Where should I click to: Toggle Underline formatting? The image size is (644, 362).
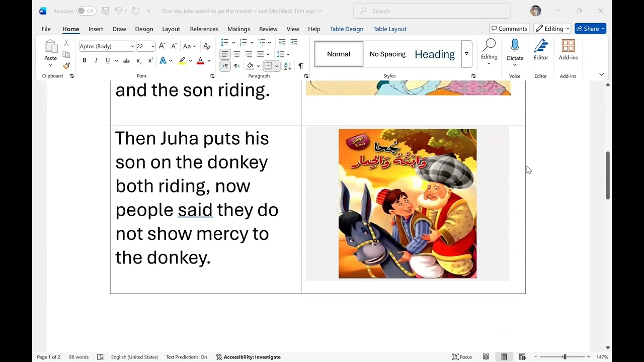tap(108, 61)
